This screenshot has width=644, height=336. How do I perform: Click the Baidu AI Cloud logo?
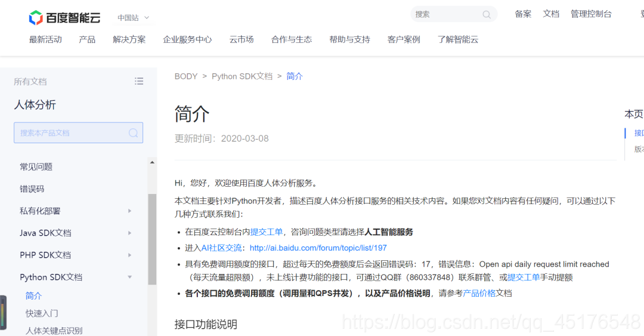(x=64, y=18)
